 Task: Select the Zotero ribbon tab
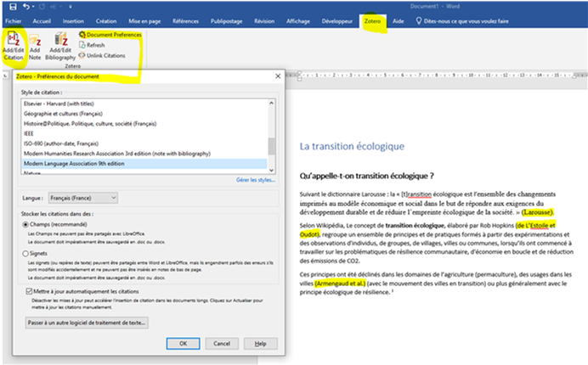pyautogui.click(x=372, y=21)
